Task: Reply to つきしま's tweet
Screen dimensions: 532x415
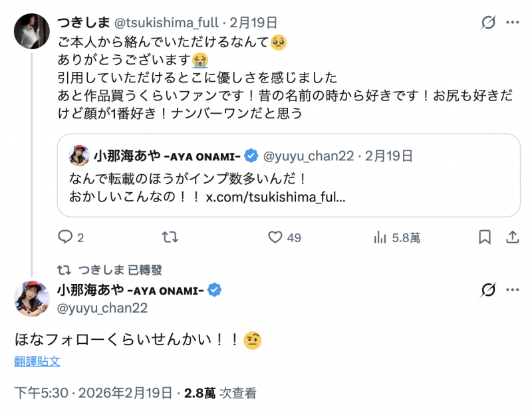Action: point(65,237)
